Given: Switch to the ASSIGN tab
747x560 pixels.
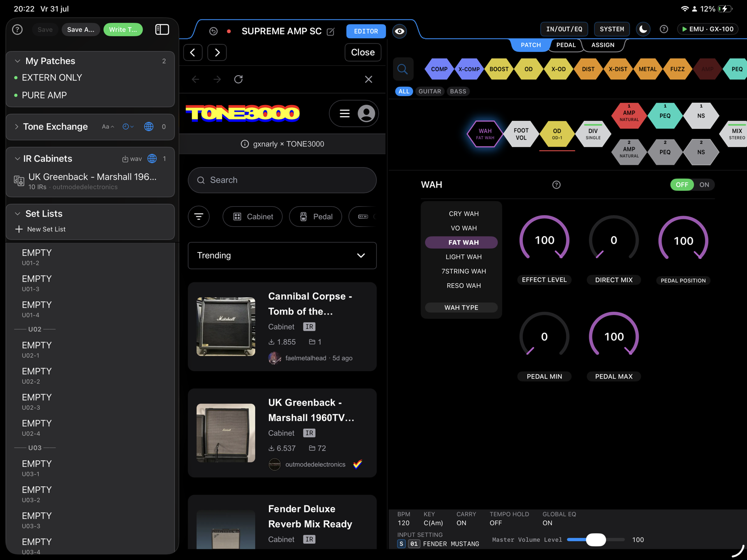Looking at the screenshot, I should pos(603,45).
